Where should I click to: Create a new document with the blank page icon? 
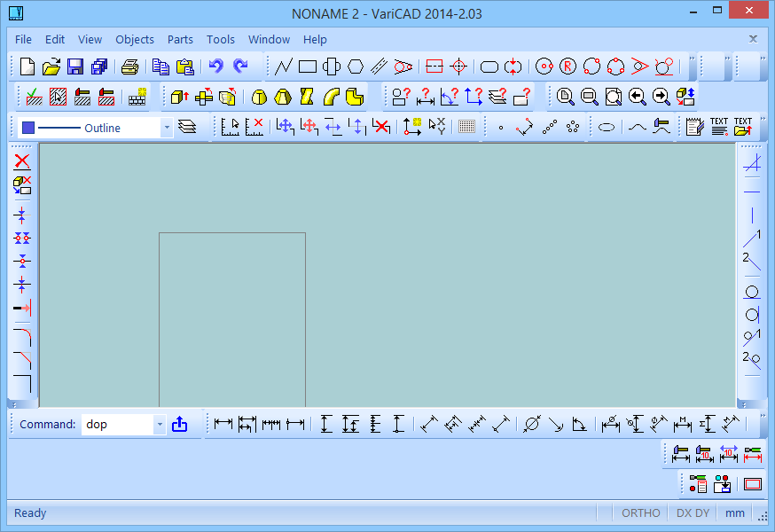[x=27, y=66]
